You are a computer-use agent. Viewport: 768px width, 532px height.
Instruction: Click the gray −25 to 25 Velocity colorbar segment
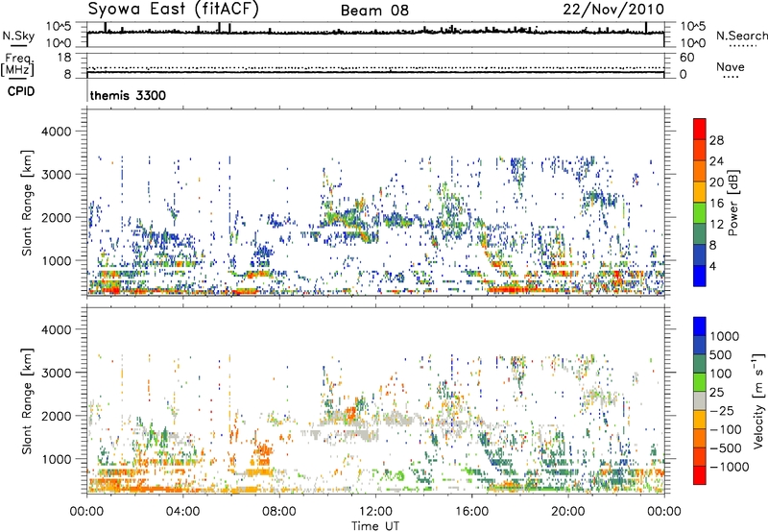pos(700,400)
